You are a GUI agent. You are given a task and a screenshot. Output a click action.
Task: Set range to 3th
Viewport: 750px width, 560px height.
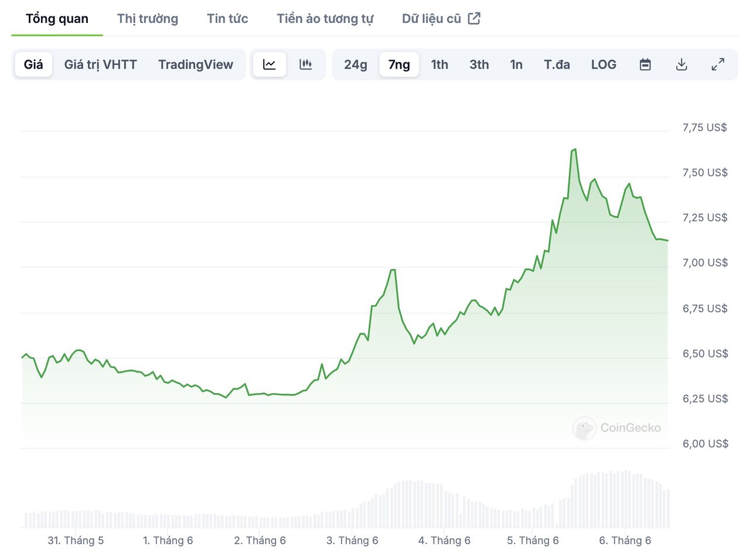click(x=479, y=64)
